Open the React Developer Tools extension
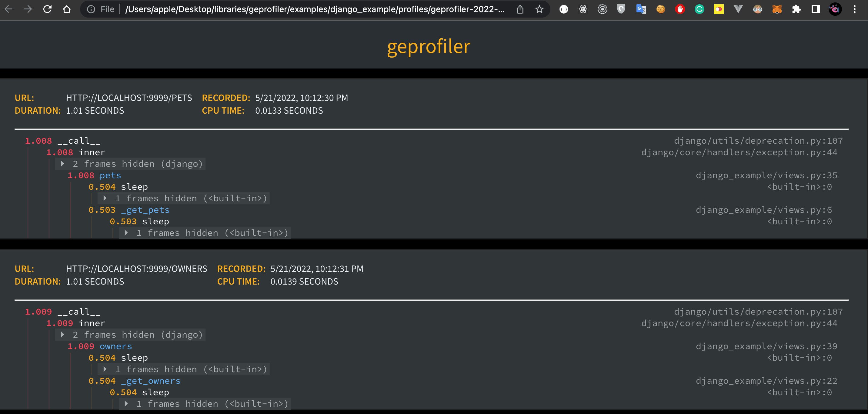The height and width of the screenshot is (414, 868). [x=583, y=9]
